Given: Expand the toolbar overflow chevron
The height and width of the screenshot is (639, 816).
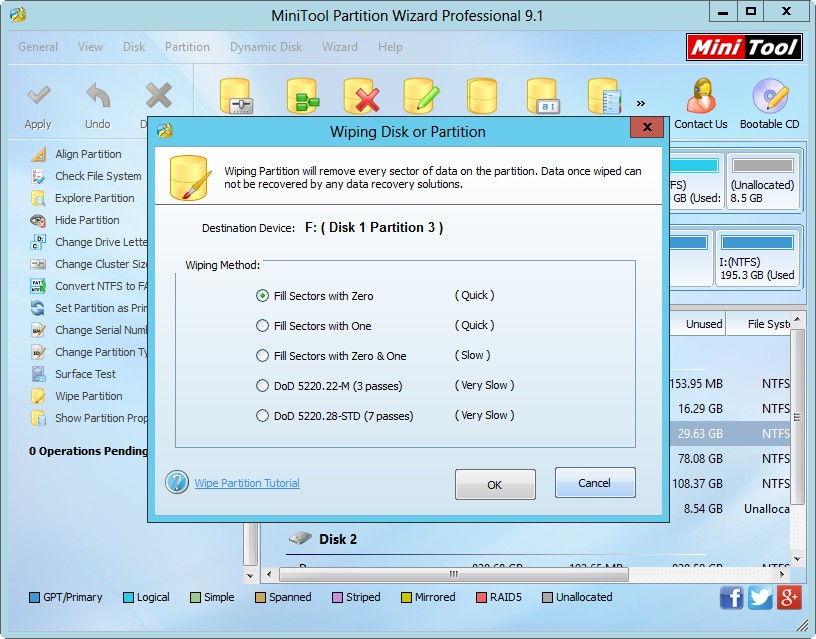Looking at the screenshot, I should [640, 102].
